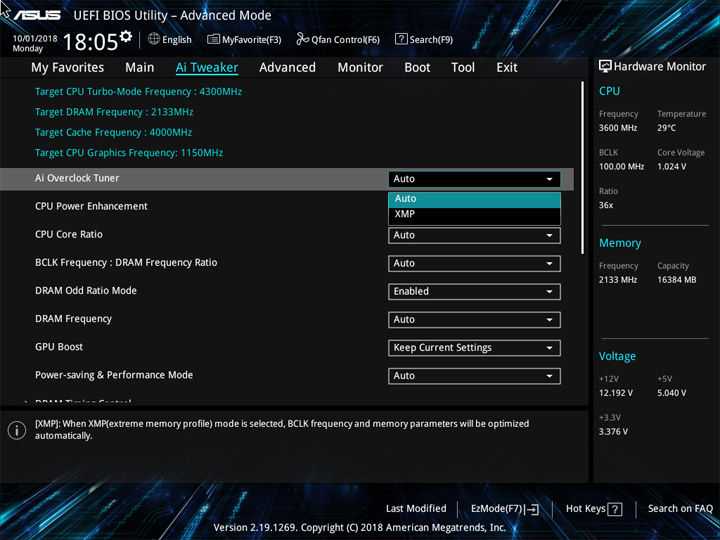Click the EzMode(F7) arrow icon
The width and height of the screenshot is (720, 540).
tap(532, 509)
